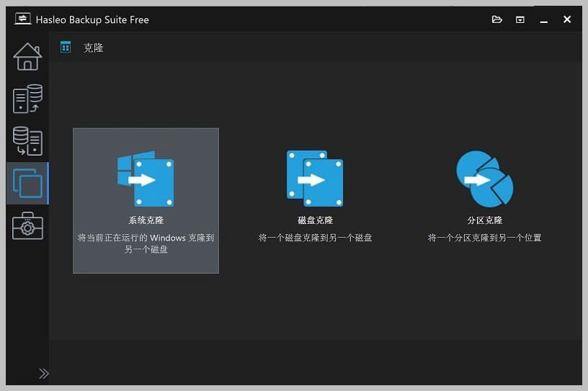Viewport: 588px width, 391px height.
Task: Open the Tools toolbox in sidebar
Action: pos(27,225)
